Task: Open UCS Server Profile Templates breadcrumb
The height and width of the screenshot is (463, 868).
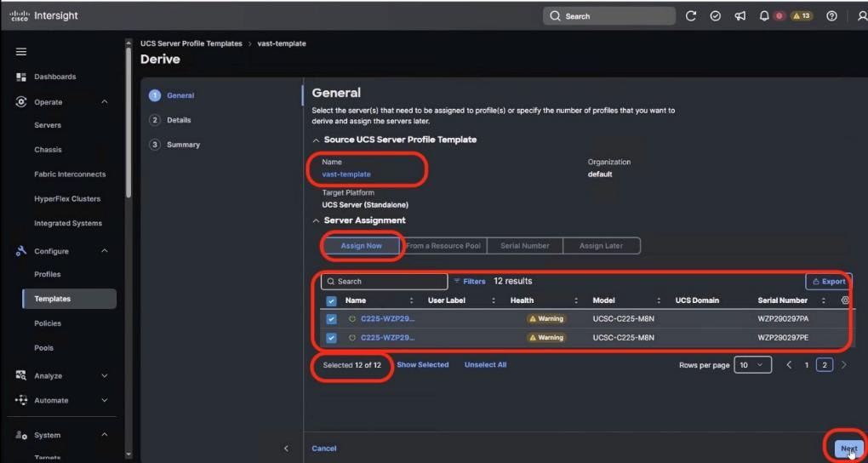Action: (x=191, y=43)
